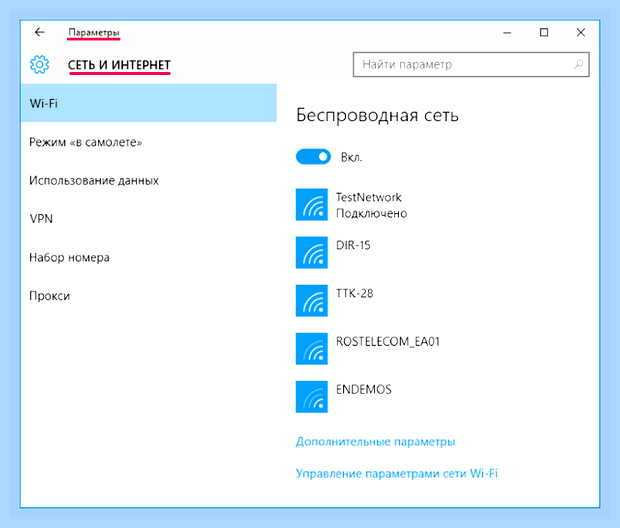
Task: Select the TTK-28 network name
Action: (354, 293)
